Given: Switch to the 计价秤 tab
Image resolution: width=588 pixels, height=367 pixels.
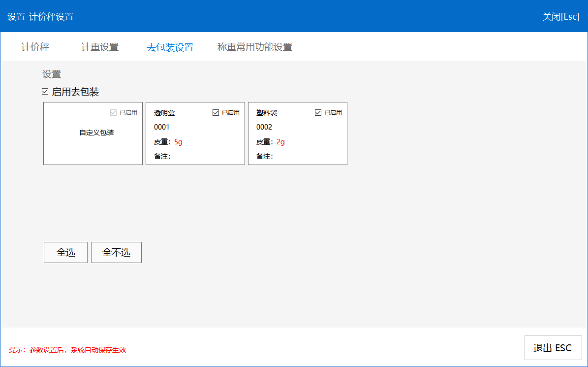Looking at the screenshot, I should point(35,47).
